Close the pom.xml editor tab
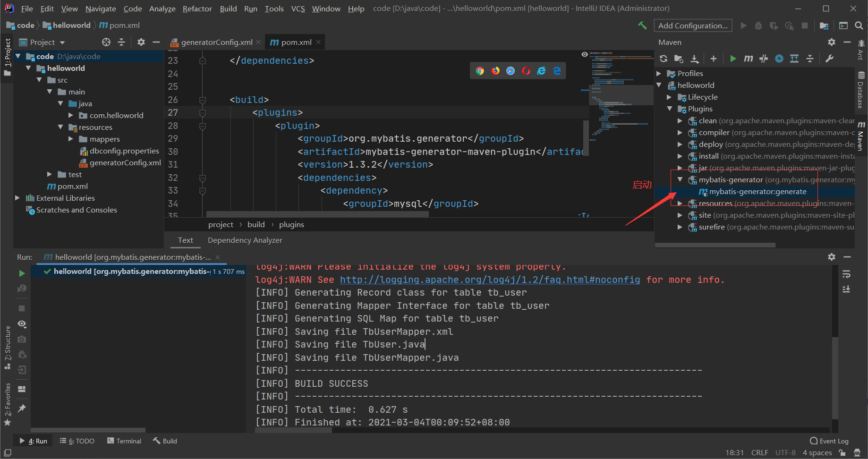This screenshot has width=868, height=459. pos(318,42)
